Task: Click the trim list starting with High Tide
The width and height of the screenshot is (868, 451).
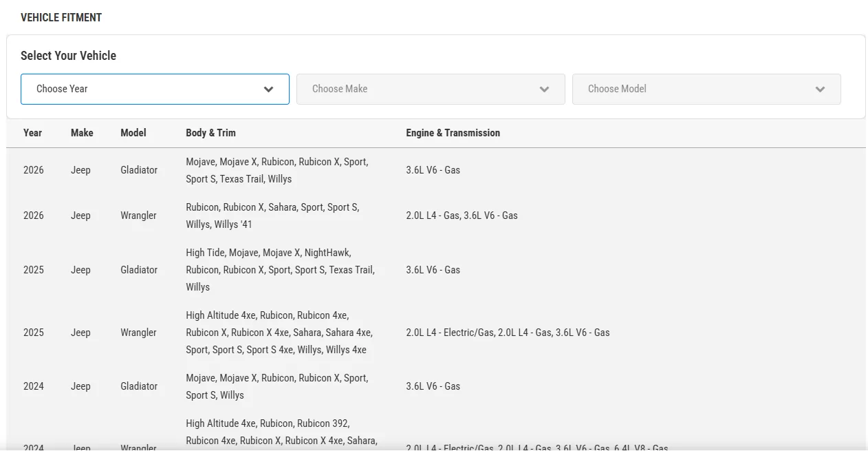Action: tap(281, 270)
